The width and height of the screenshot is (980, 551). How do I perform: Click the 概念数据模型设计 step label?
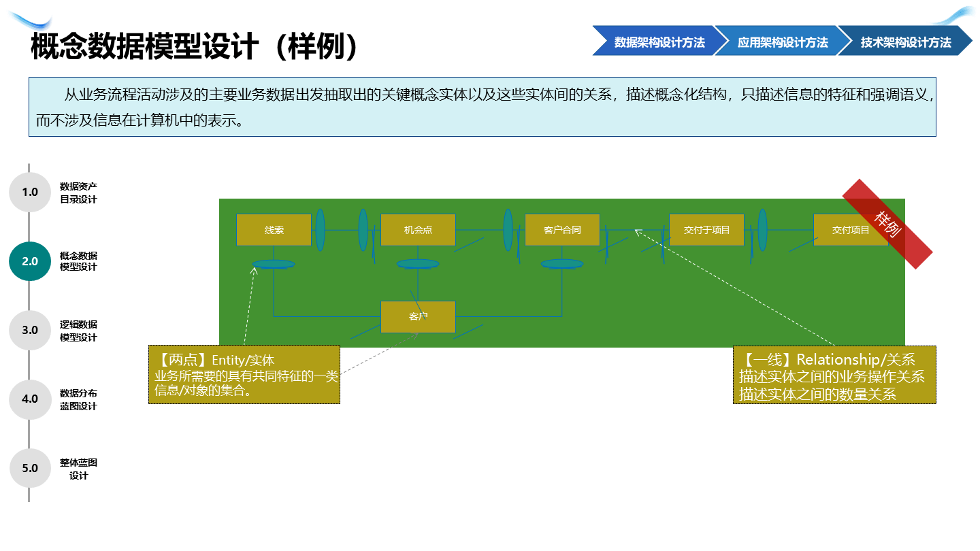pos(78,261)
